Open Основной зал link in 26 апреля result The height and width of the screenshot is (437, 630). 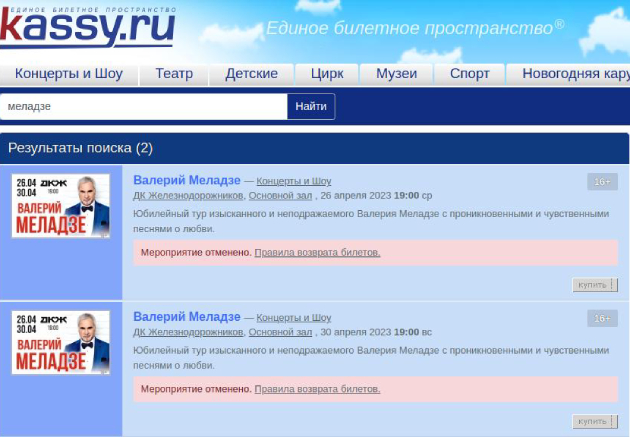(280, 196)
